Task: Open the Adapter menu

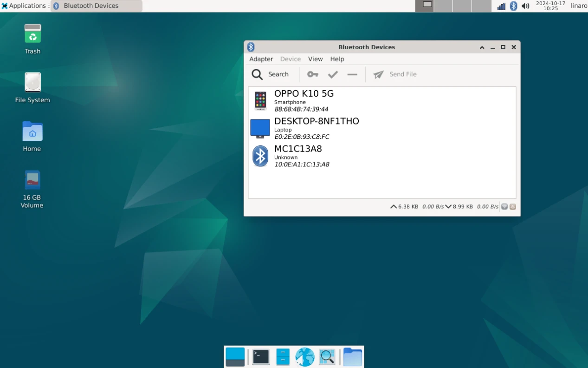Action: coord(261,59)
